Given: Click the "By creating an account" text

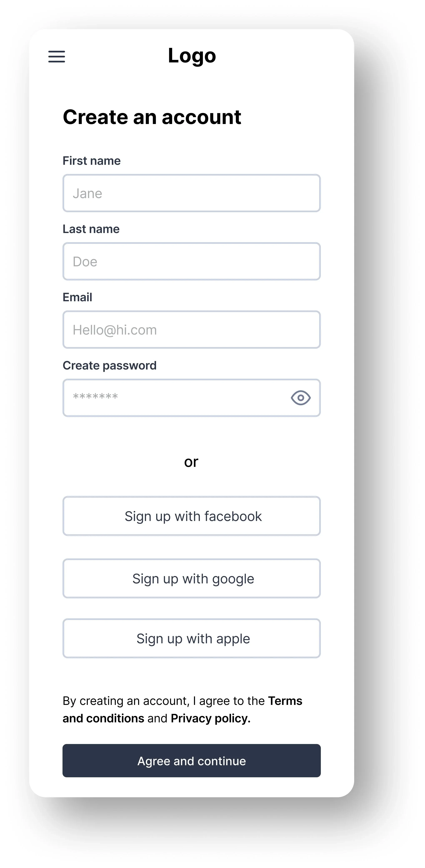Looking at the screenshot, I should pyautogui.click(x=125, y=701).
